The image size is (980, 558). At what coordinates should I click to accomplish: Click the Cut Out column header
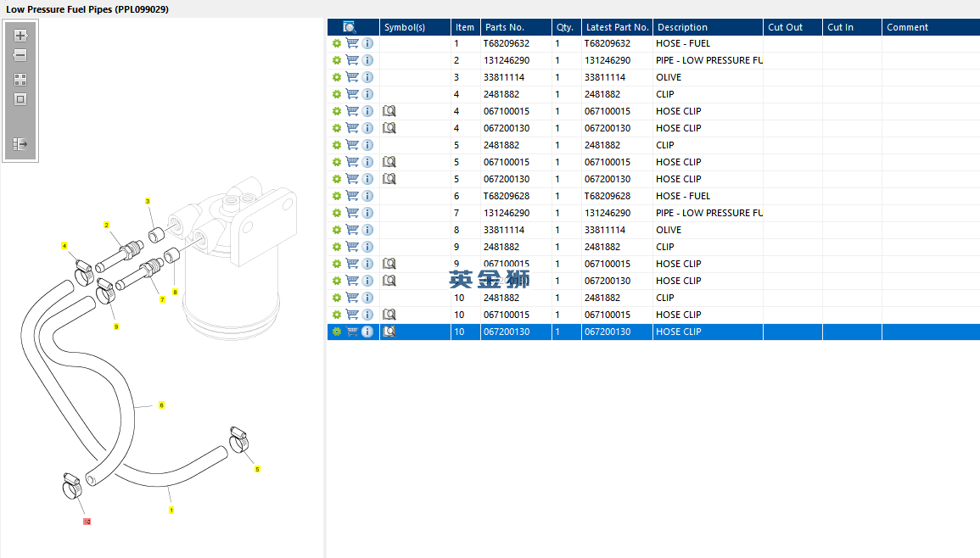tap(792, 27)
